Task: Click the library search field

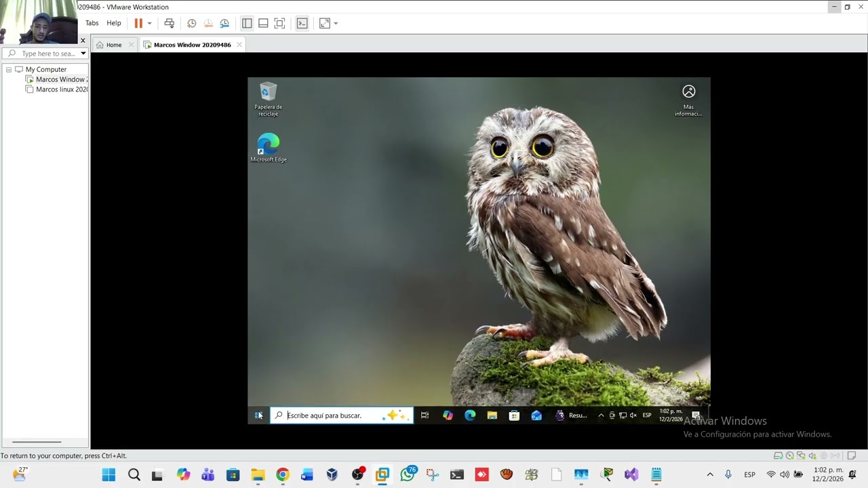Action: 45,54
